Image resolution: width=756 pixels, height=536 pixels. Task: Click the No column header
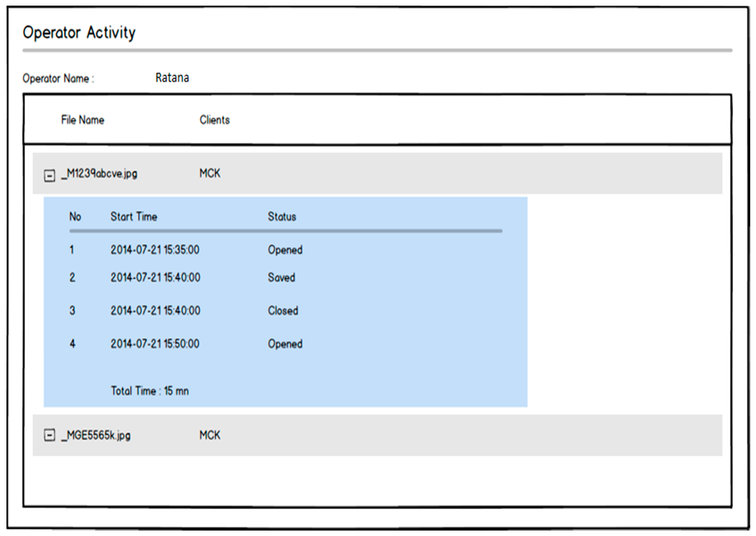75,217
